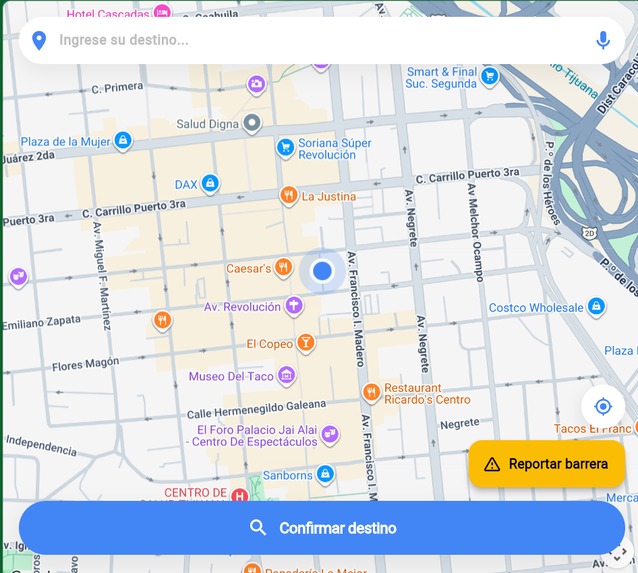Select the Salud Digna gray marker
The width and height of the screenshot is (638, 573).
point(252,123)
